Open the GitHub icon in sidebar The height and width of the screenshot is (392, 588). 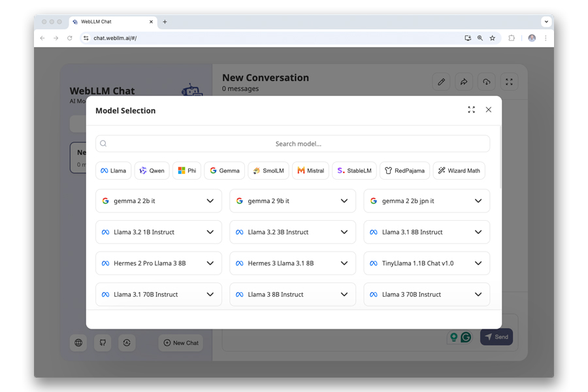103,343
